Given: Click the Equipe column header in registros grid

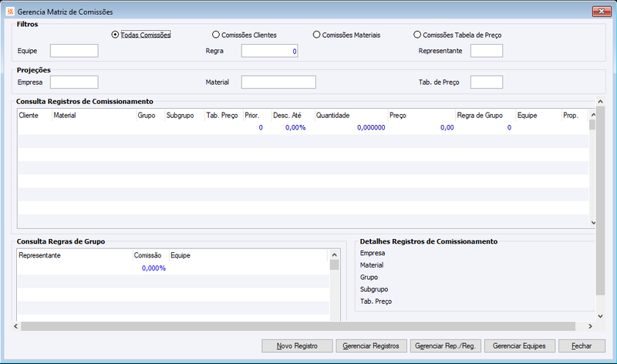Looking at the screenshot, I should pos(538,116).
